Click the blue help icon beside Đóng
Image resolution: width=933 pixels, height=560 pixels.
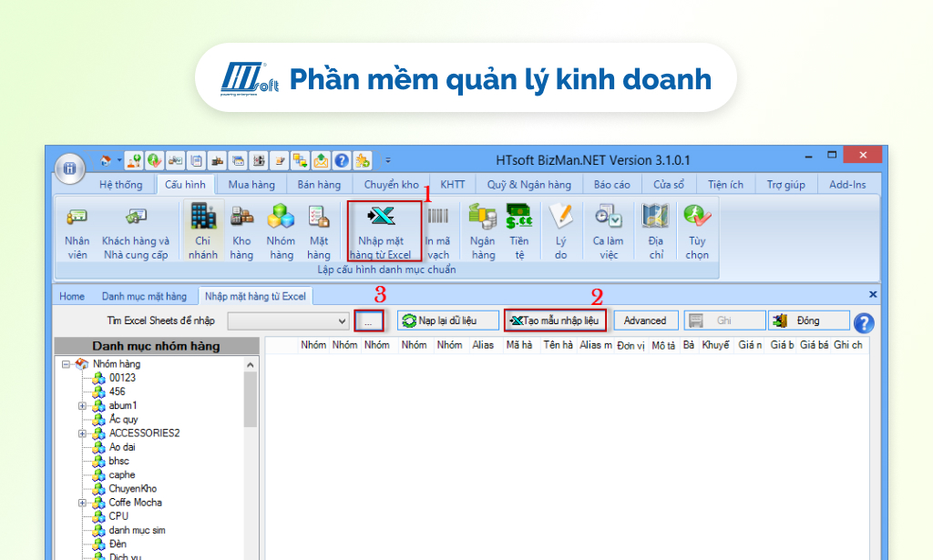pos(864,323)
